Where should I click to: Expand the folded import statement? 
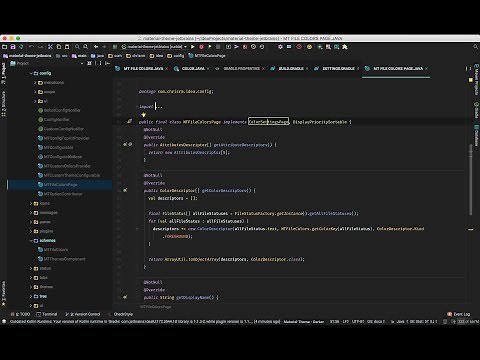[x=159, y=107]
